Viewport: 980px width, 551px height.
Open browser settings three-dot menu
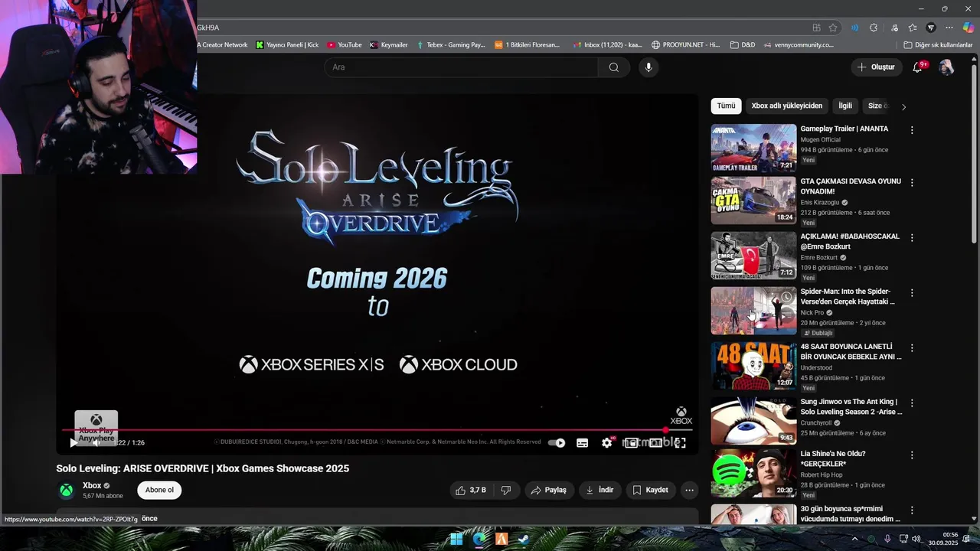coord(949,28)
